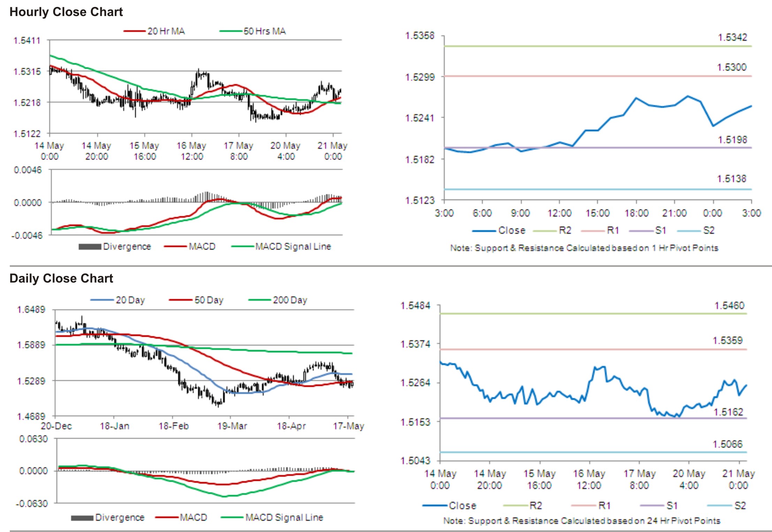
Task: Click the 1.5066 support label in daily pivot chart
Action: 728,444
